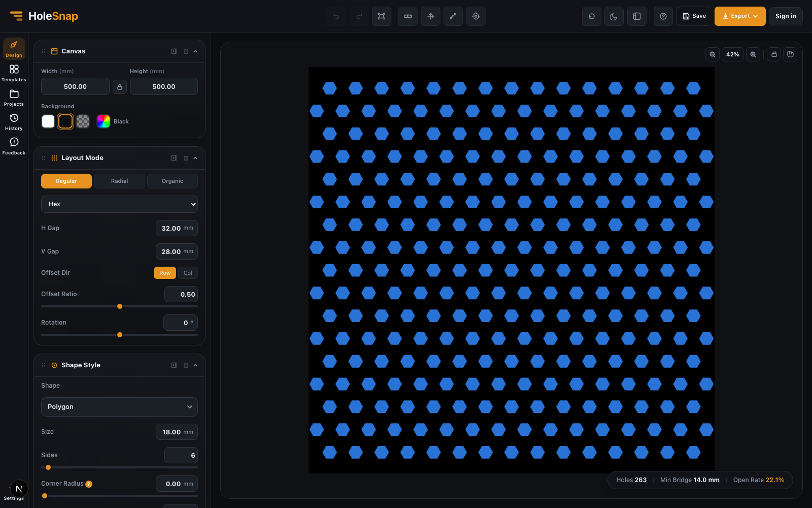The width and height of the screenshot is (812, 508).
Task: Click the HoleSnap logo
Action: (x=44, y=16)
